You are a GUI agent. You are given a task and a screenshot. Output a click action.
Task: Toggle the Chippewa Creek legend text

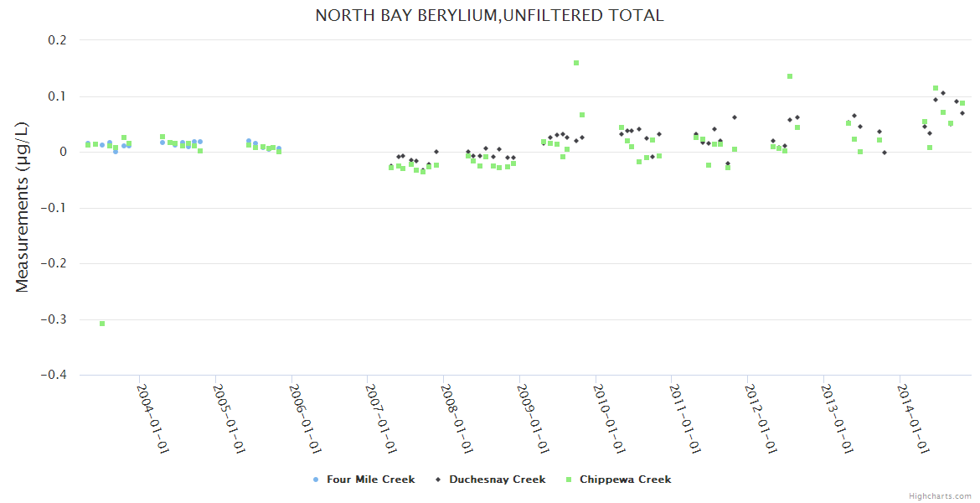pos(625,480)
